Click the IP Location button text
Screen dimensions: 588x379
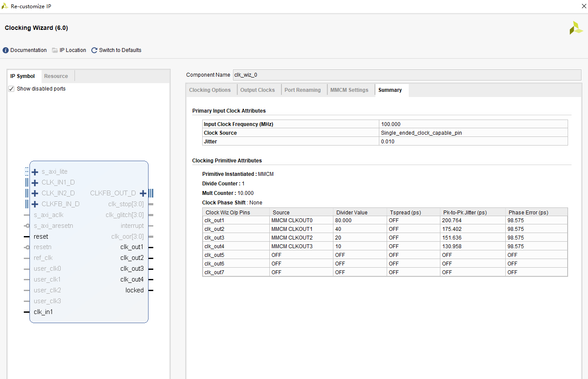click(73, 50)
